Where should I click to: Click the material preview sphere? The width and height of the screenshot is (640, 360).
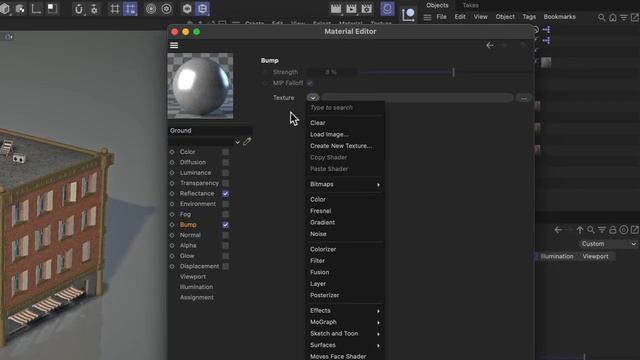(200, 86)
